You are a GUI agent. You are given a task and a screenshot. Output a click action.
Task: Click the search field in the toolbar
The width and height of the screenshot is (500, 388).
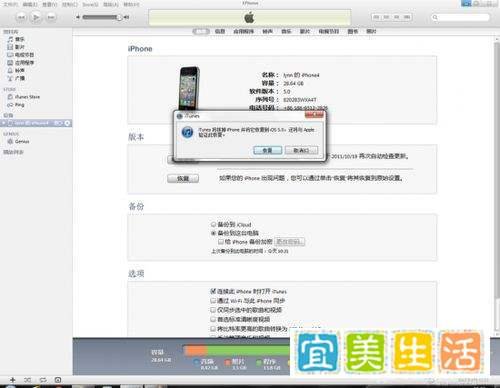(461, 17)
